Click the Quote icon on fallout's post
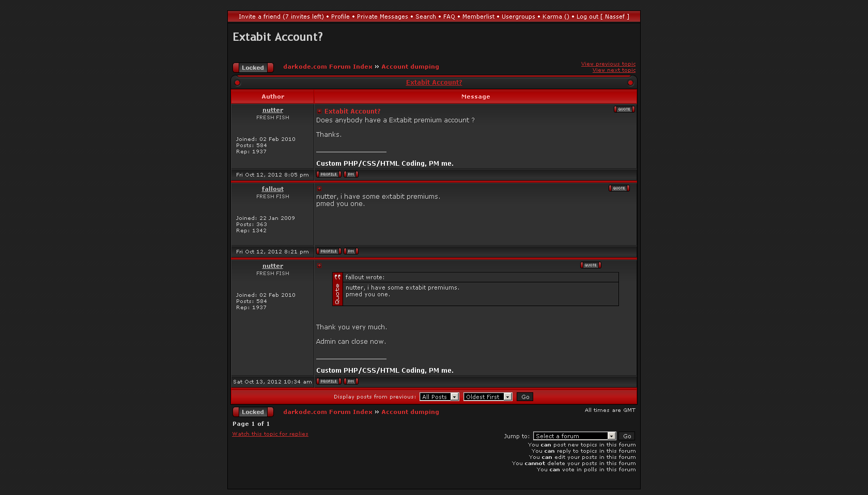 click(x=619, y=188)
